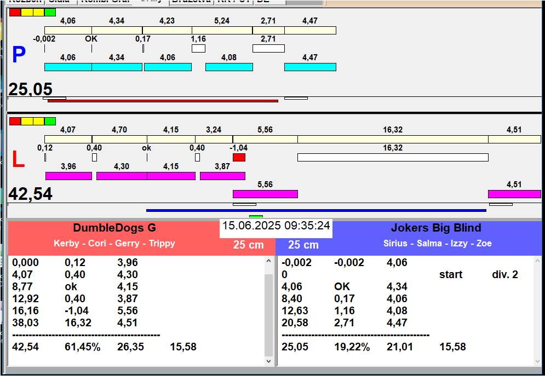The height and width of the screenshot is (392, 545).
Task: Click the red timeline bar under lane P
Action: click(x=163, y=101)
